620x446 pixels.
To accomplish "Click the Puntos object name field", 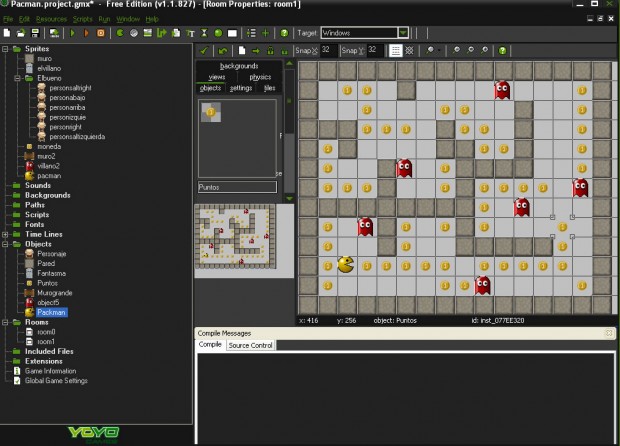I will click(x=237, y=187).
